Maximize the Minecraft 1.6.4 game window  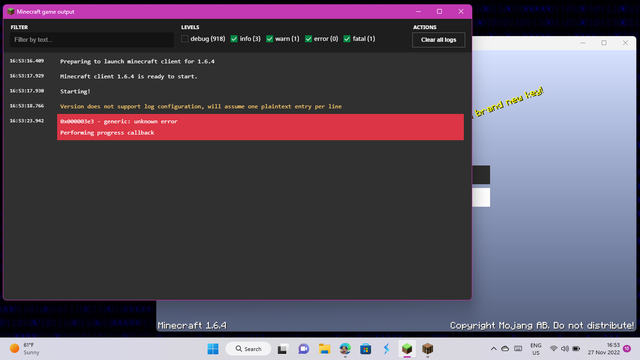coord(604,43)
